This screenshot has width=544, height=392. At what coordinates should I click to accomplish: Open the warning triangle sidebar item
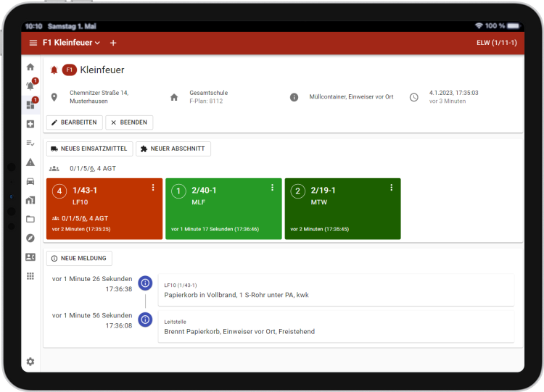click(30, 162)
